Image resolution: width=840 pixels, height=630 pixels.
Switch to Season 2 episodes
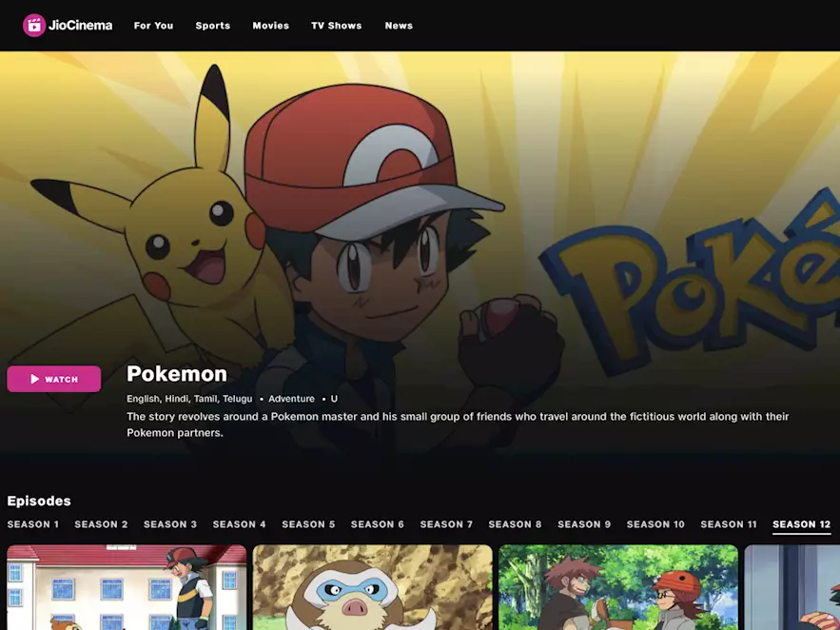[x=101, y=523]
